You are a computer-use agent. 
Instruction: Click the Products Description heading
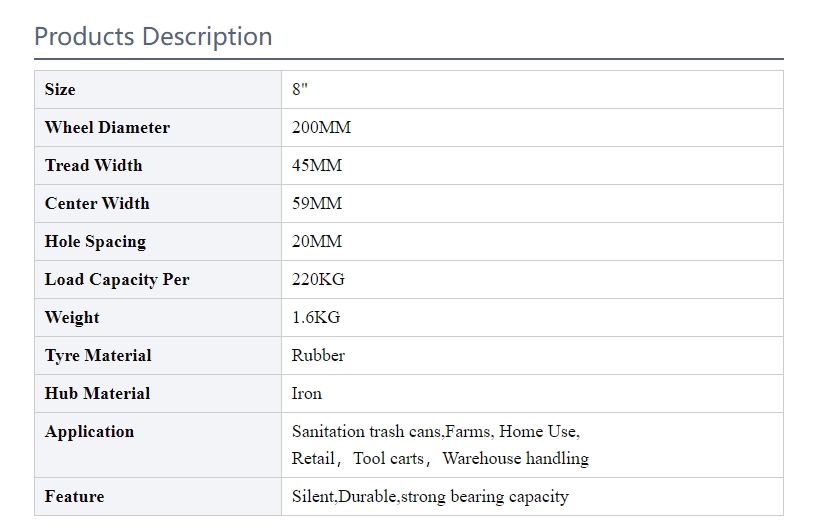153,37
